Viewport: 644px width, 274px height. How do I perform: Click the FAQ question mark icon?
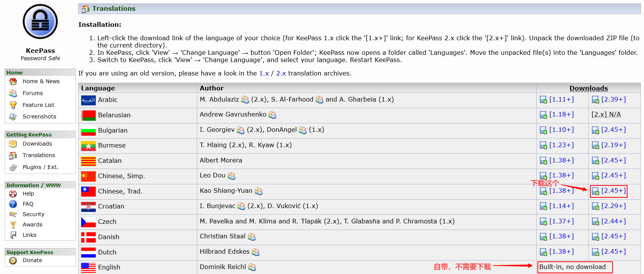13,204
